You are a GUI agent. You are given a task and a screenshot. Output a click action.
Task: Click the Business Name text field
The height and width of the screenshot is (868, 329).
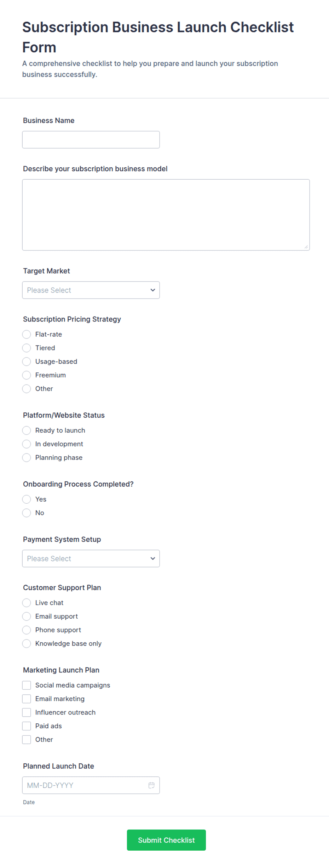[x=91, y=140]
